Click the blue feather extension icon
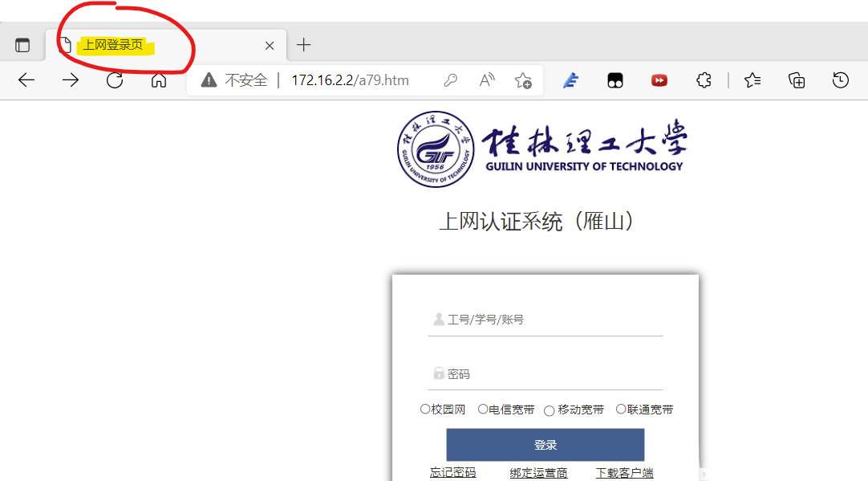868x481 pixels. [570, 80]
